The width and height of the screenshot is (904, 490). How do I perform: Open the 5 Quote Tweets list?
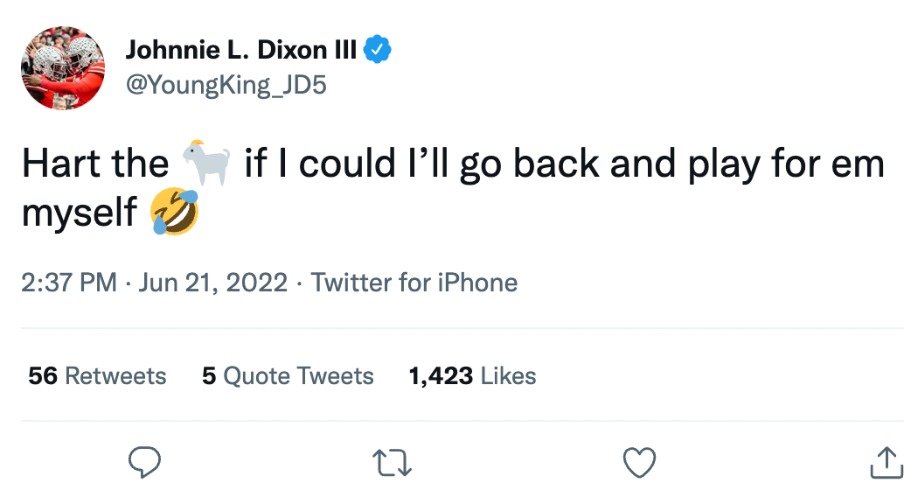tap(287, 376)
